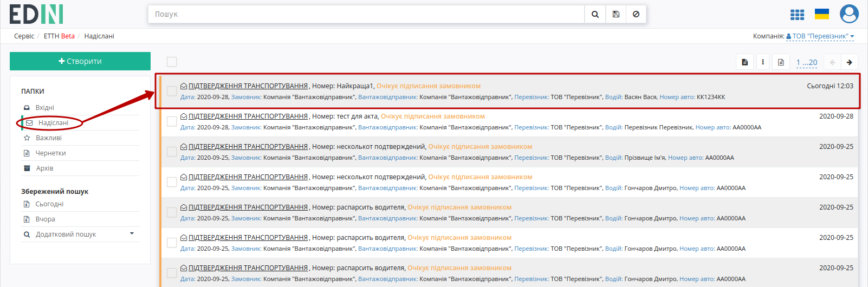Check the box for document Найкраща1
This screenshot has width=868, height=287.
coord(172,91)
